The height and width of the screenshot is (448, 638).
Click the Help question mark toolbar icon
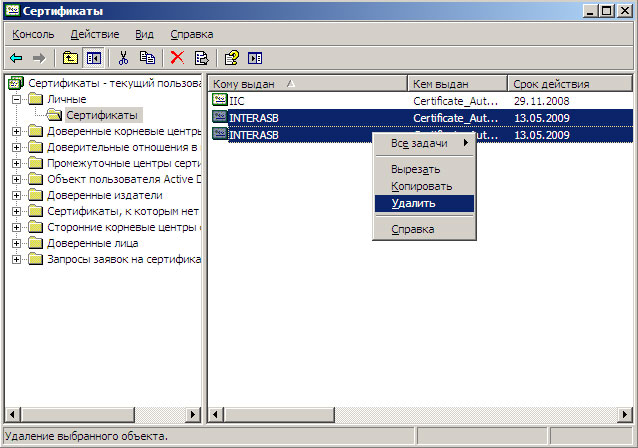[x=232, y=58]
